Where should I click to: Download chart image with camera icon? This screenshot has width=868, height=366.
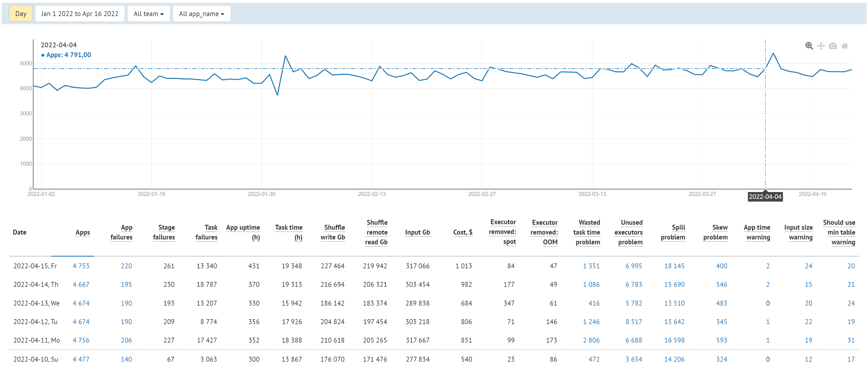click(x=833, y=46)
